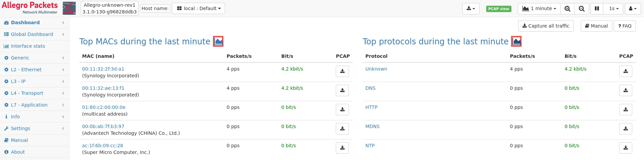Image resolution: width=644 pixels, height=160 pixels.
Task: Download PCAP for MAC 00:11:32:2f:3d:a1
Action: (342, 71)
